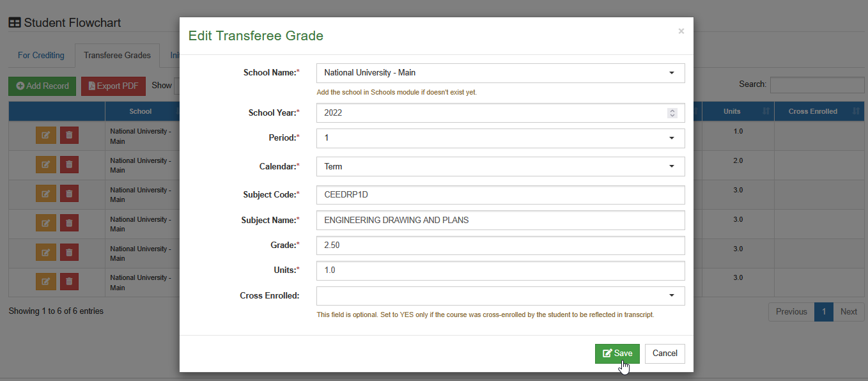Screen dimensions: 868x381
Task: Click the text 'Showing 1 to 6 of 6 entries'
Action: (x=56, y=311)
